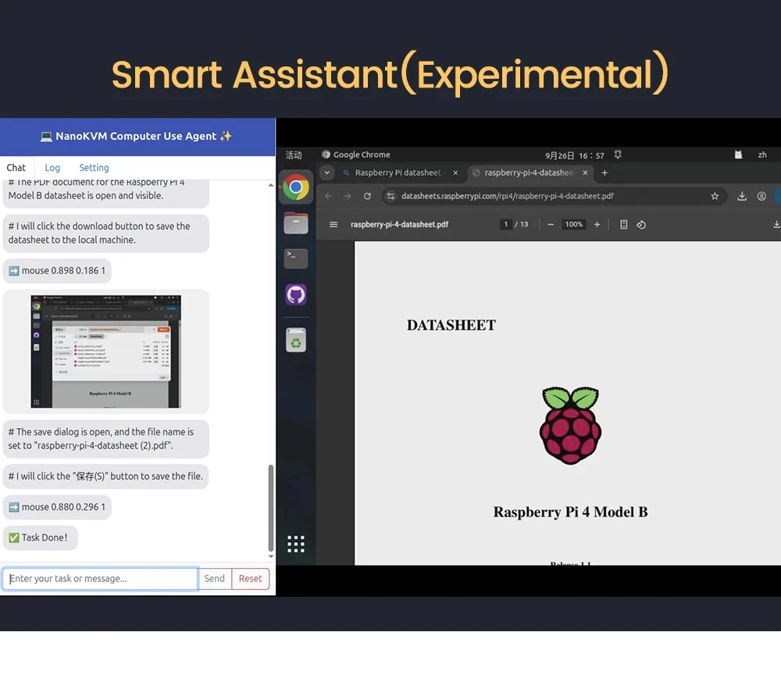781x700 pixels.
Task: Click Chrome's back arrow
Action: point(328,196)
